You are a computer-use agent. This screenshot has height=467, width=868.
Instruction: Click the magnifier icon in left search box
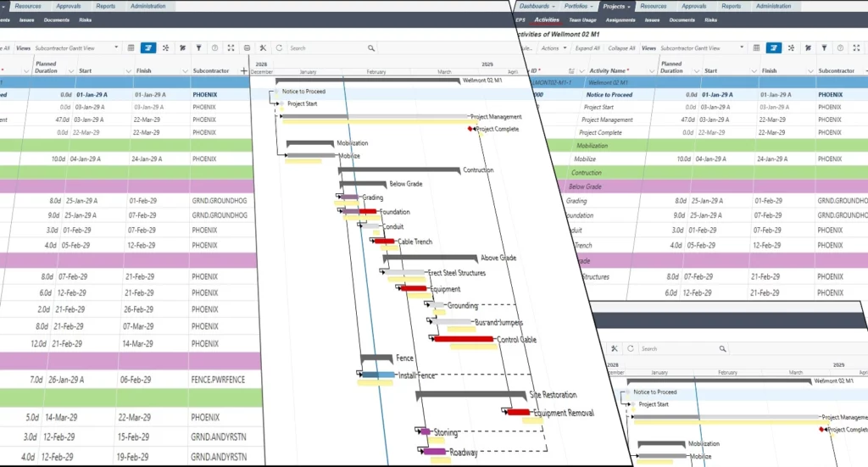click(371, 48)
